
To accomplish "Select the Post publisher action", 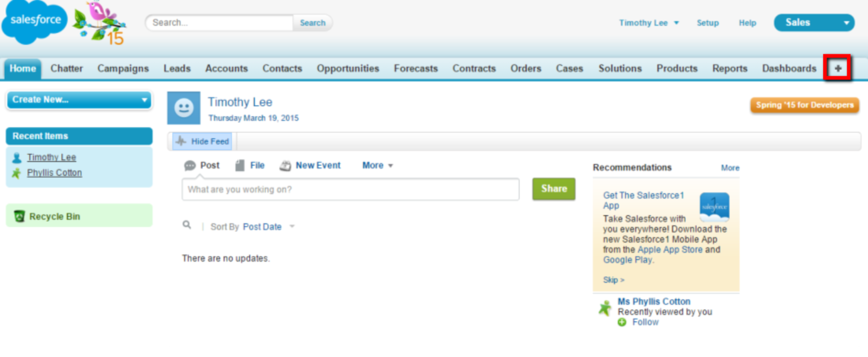I will tap(210, 165).
